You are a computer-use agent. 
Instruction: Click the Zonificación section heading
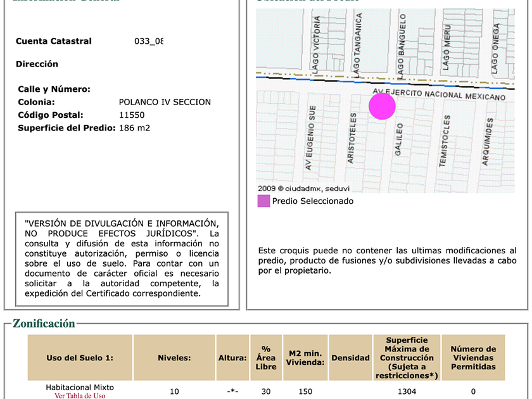(44, 324)
